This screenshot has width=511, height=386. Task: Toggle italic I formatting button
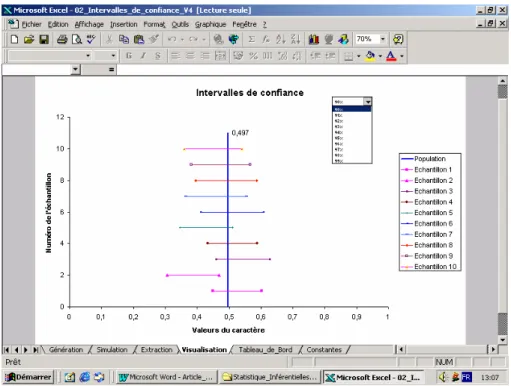pos(143,56)
